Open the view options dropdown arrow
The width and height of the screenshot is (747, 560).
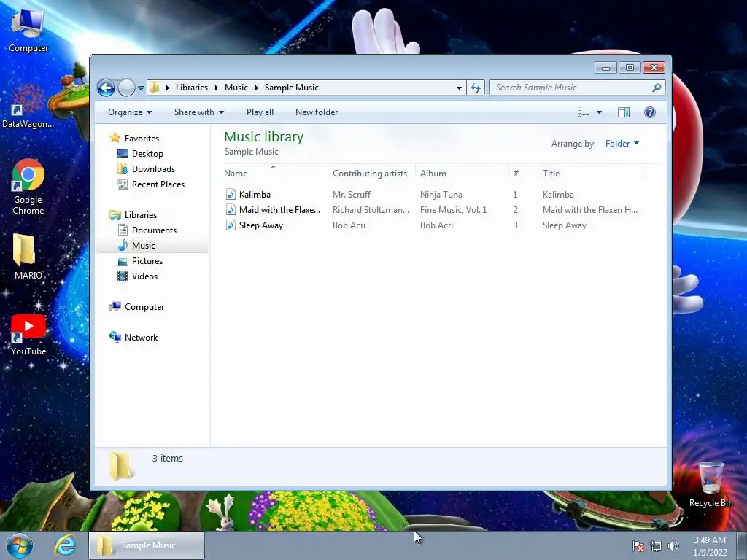(600, 112)
